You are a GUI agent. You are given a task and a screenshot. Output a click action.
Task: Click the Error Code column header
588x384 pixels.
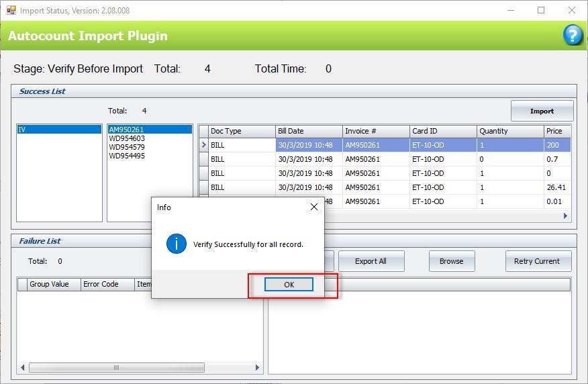(x=107, y=284)
